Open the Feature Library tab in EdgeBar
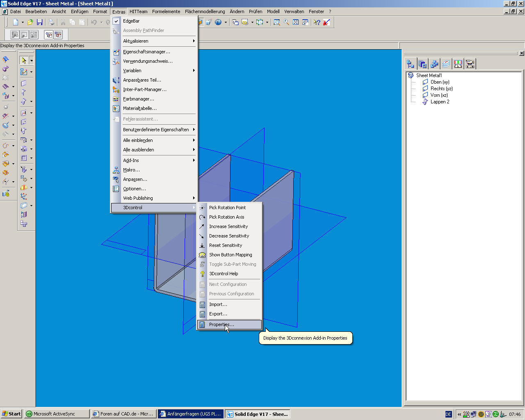Image resolution: width=525 pixels, height=420 pixels. coord(422,64)
